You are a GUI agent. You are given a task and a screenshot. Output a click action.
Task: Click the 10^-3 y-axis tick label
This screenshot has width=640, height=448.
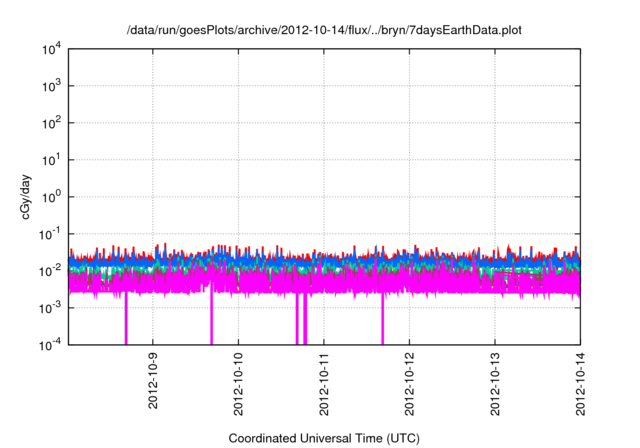pos(50,307)
